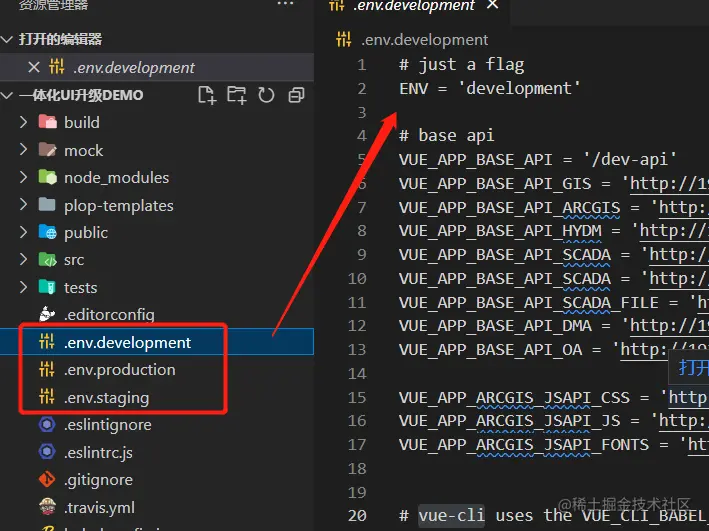Click the VUE_APP_ARCGIS_JSAPI_FONTS line

[554, 445]
